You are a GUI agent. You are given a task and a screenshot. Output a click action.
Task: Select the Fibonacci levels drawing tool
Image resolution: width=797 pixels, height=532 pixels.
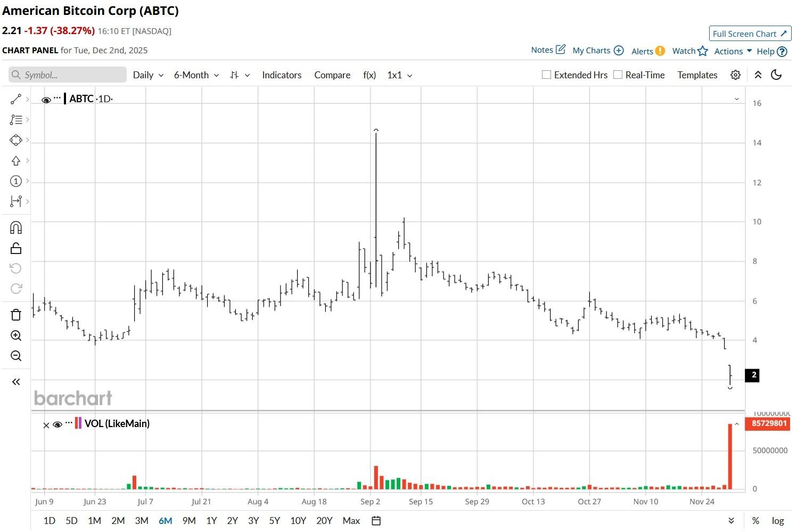[x=16, y=120]
